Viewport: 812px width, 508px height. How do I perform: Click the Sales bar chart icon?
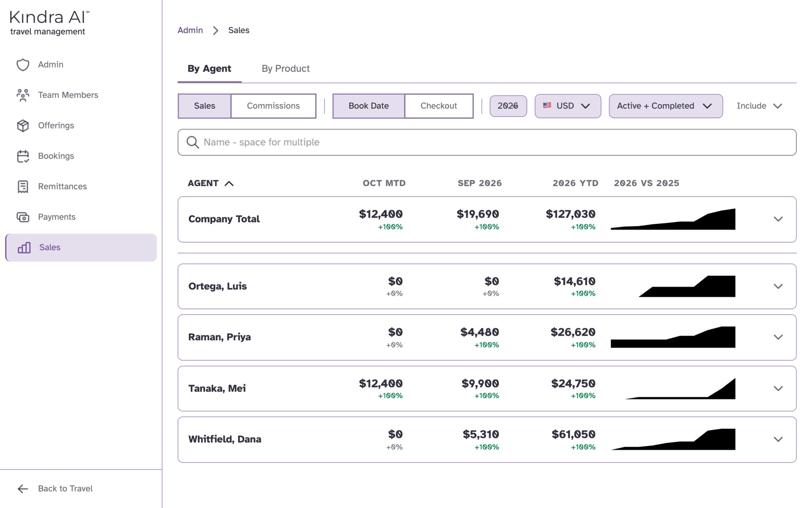coord(24,247)
